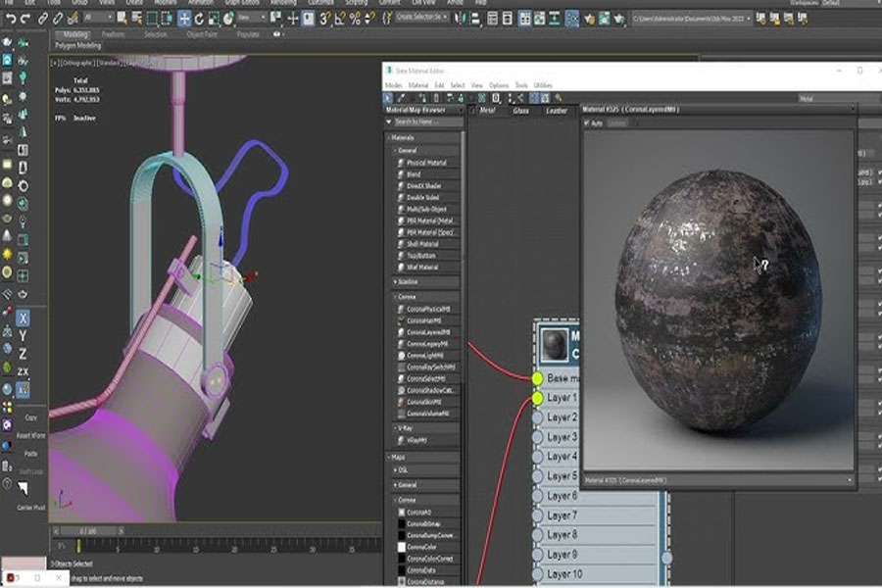The height and width of the screenshot is (588, 882).
Task: Click the Select and Link chain icon
Action: 43,19
